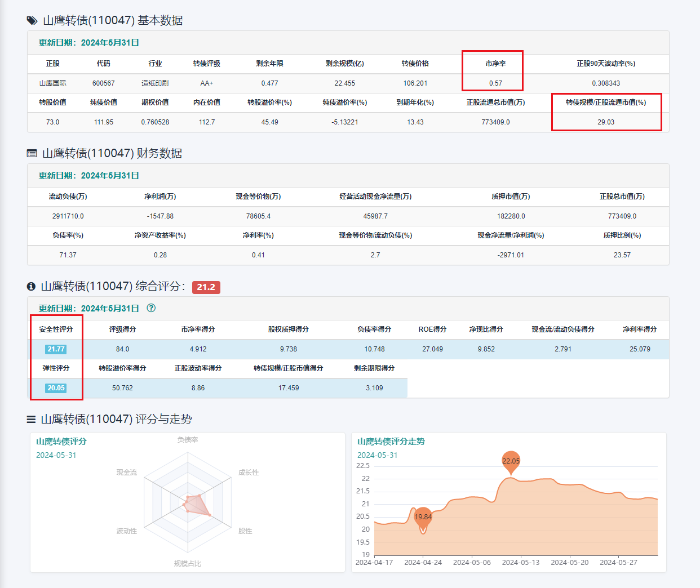Click the red 21.2 overall score badge

point(206,287)
